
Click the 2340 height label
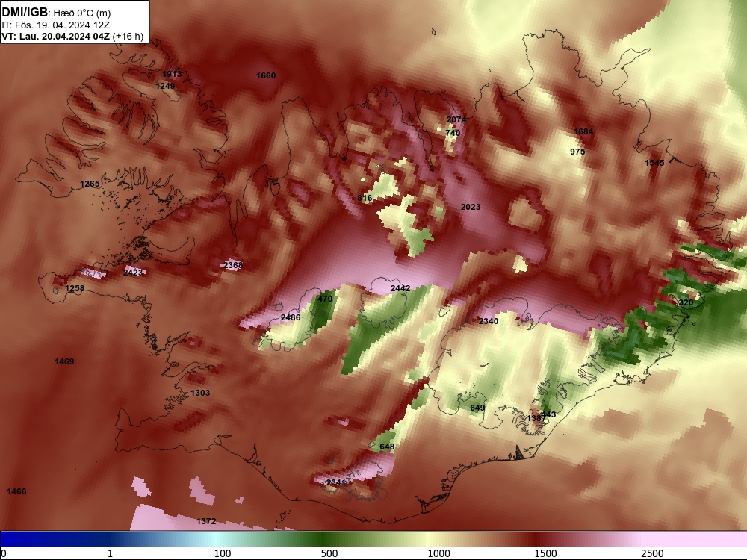[489, 321]
